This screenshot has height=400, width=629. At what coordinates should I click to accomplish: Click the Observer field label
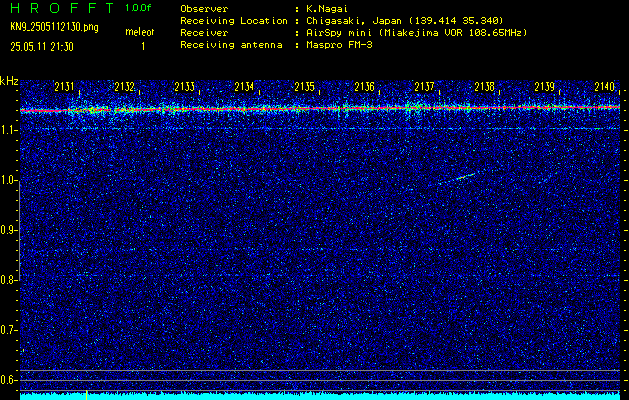click(x=204, y=8)
